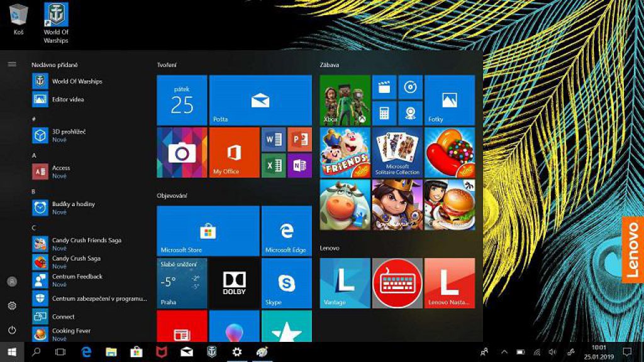Open File Explorer from taskbar
The height and width of the screenshot is (362, 644).
point(111,352)
